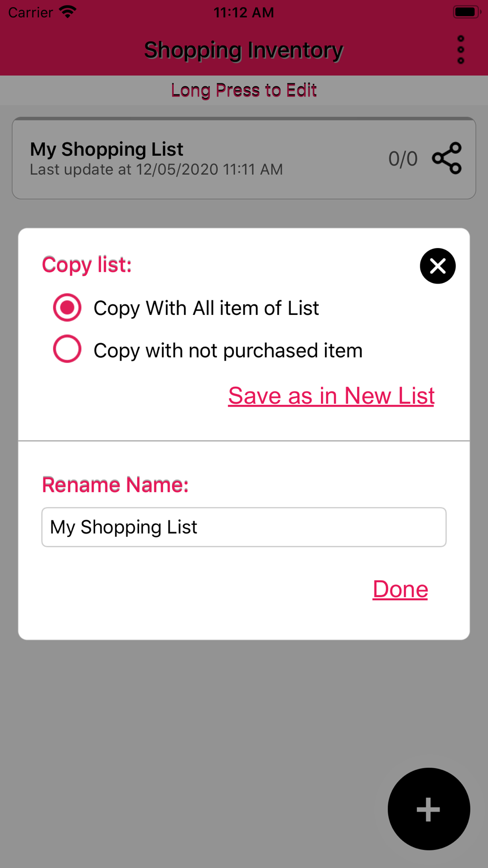Image resolution: width=488 pixels, height=868 pixels.
Task: Tap the Shopping Inventory title
Action: (244, 50)
